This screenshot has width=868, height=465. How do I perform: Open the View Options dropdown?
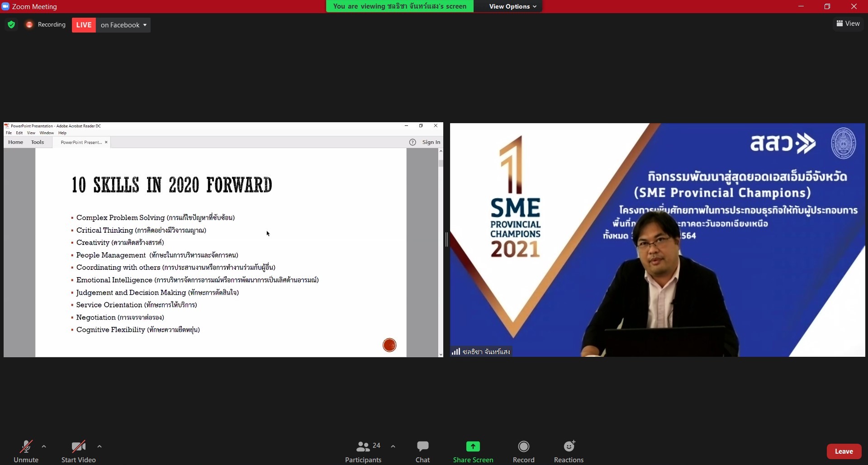pos(512,6)
